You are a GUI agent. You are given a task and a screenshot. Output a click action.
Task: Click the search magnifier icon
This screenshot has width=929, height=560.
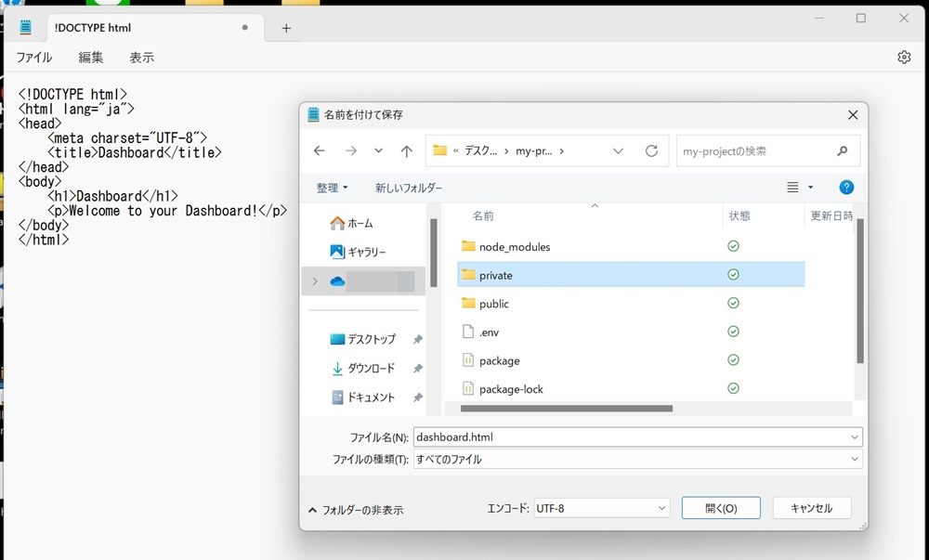click(842, 151)
